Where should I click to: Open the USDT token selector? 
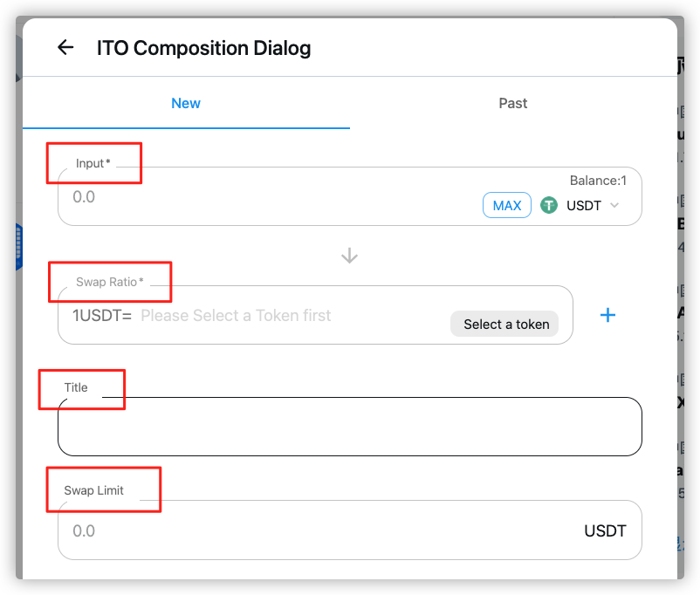pos(579,205)
